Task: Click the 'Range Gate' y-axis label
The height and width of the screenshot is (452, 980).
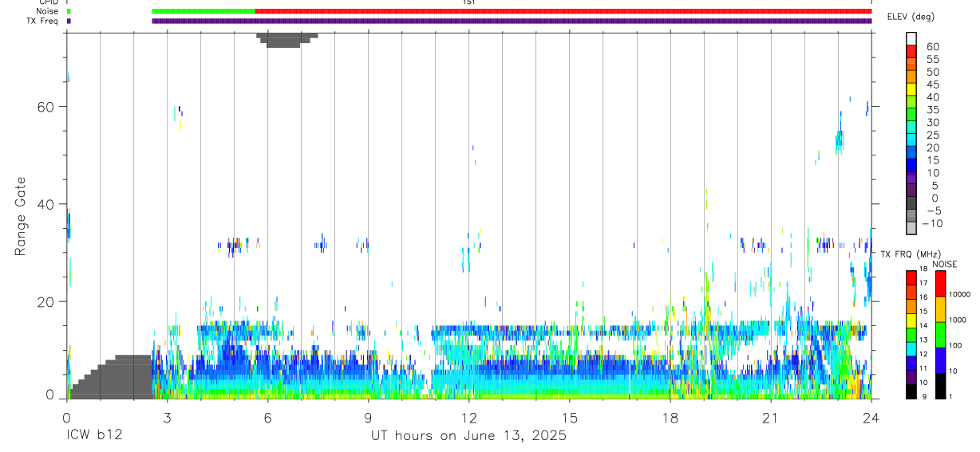Action: click(x=21, y=216)
